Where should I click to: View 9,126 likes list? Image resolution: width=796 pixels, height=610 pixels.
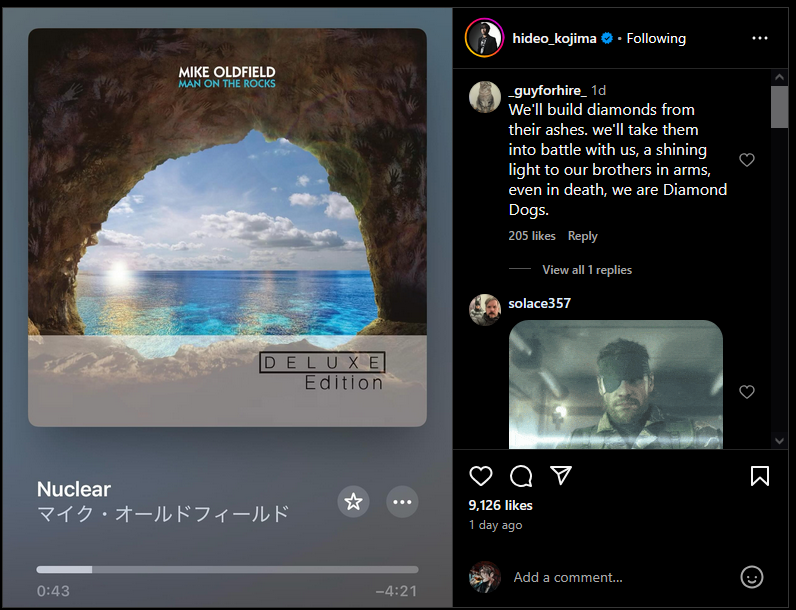[500, 505]
